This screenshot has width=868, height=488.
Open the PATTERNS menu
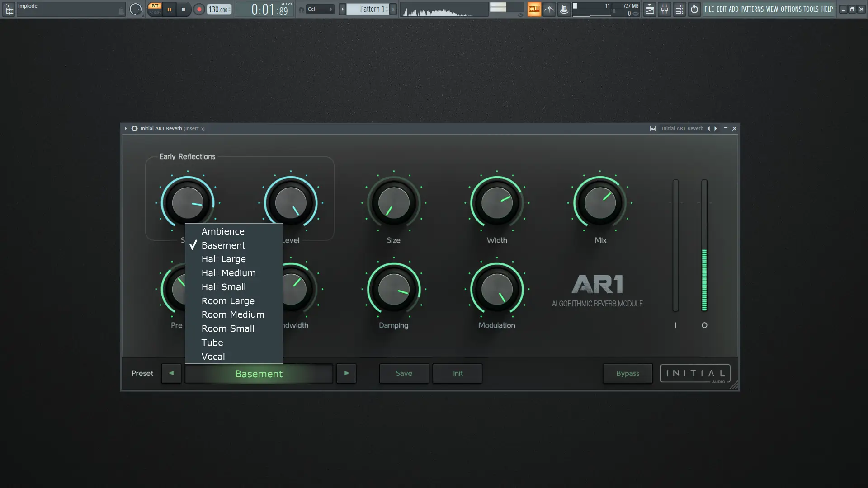752,9
